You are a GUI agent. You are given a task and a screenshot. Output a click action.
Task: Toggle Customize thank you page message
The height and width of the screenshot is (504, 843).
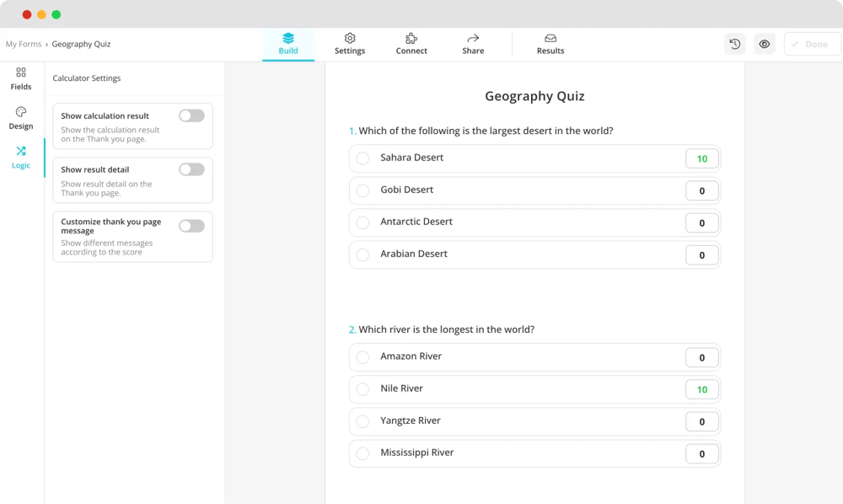click(x=191, y=226)
